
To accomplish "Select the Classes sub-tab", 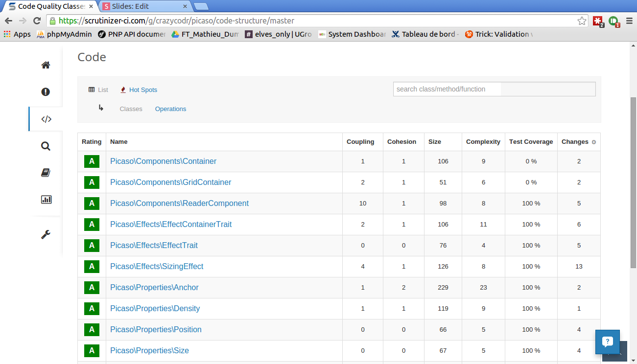I will (131, 109).
